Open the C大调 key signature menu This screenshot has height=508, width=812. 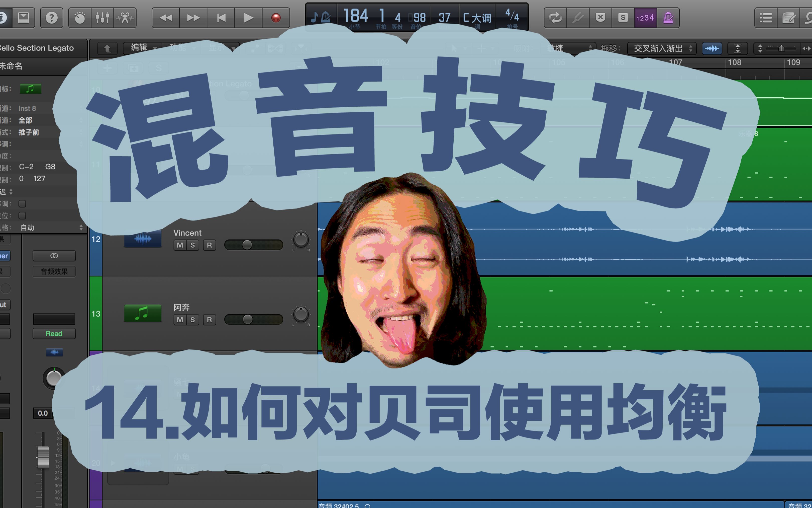click(x=477, y=18)
